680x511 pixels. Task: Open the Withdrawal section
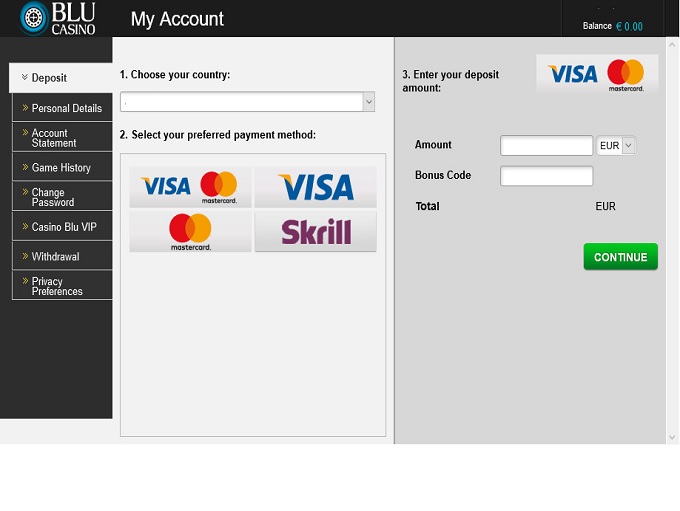point(55,257)
